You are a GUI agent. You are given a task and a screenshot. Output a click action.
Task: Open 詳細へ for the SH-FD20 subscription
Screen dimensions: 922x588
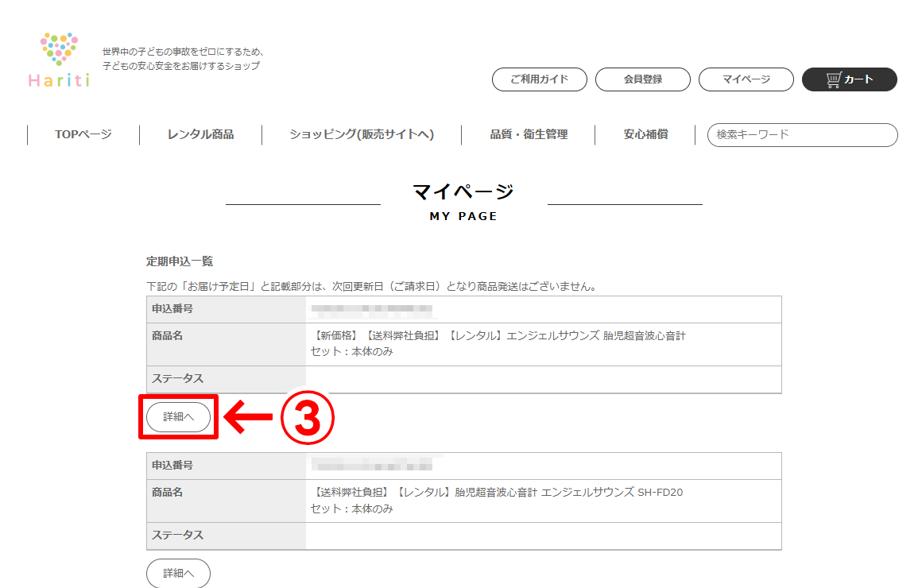click(178, 573)
